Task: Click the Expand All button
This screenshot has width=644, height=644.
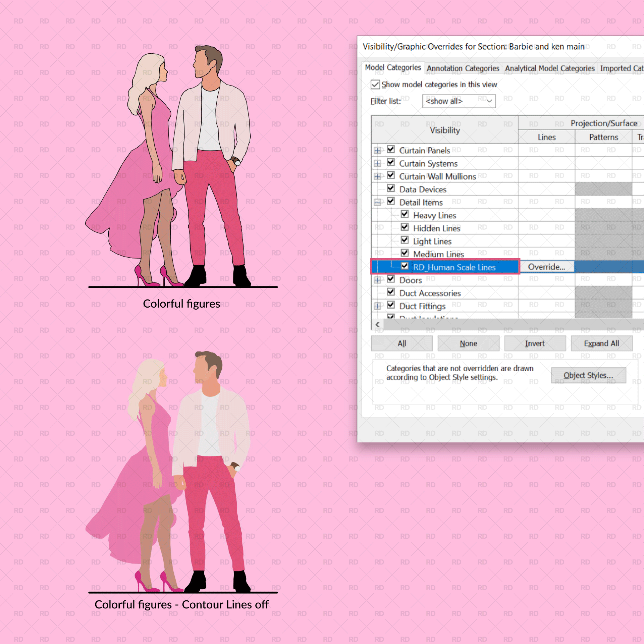Action: pyautogui.click(x=601, y=343)
